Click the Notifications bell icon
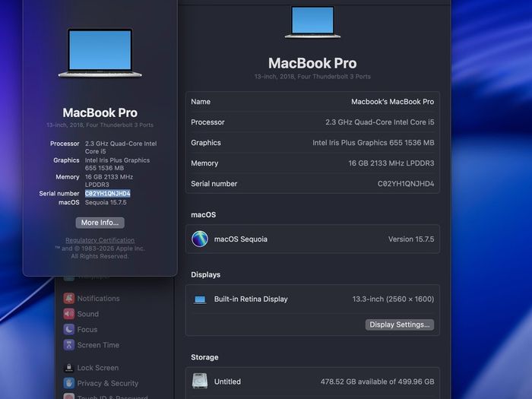This screenshot has width=532, height=399. (x=69, y=298)
